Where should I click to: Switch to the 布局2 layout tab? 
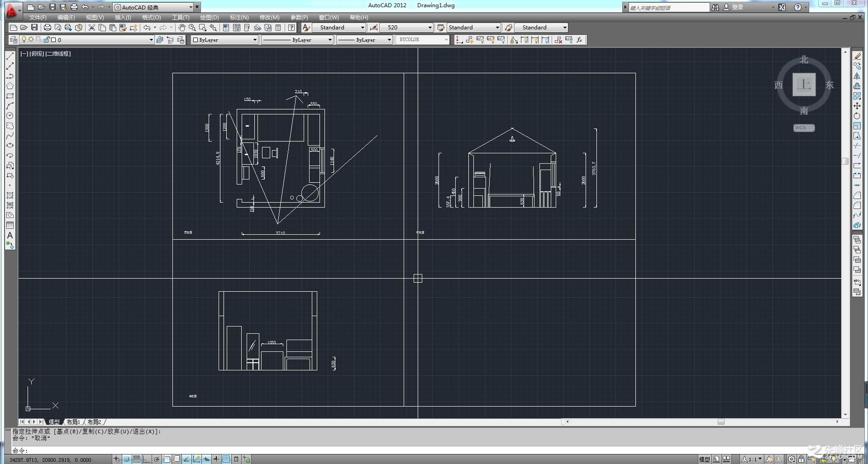[x=94, y=422]
